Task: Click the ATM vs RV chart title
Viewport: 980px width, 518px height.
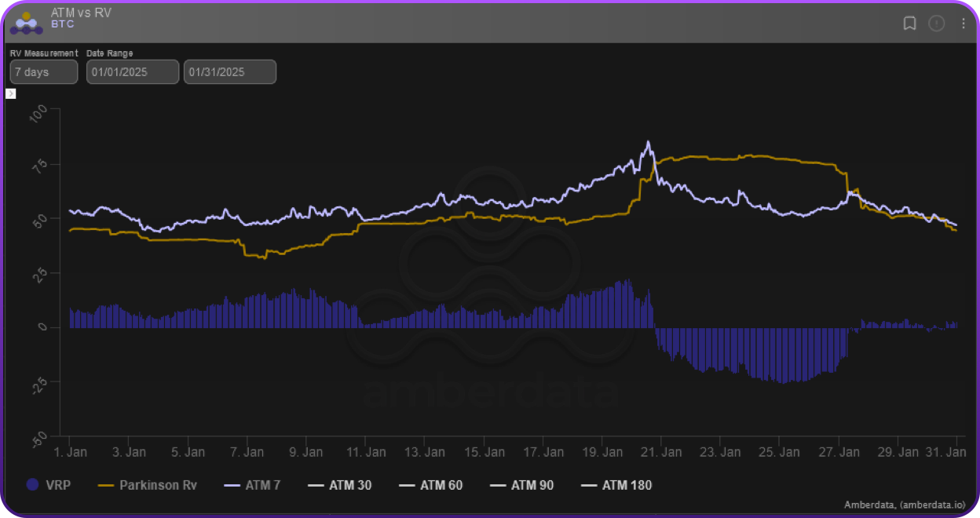Action: pyautogui.click(x=81, y=13)
